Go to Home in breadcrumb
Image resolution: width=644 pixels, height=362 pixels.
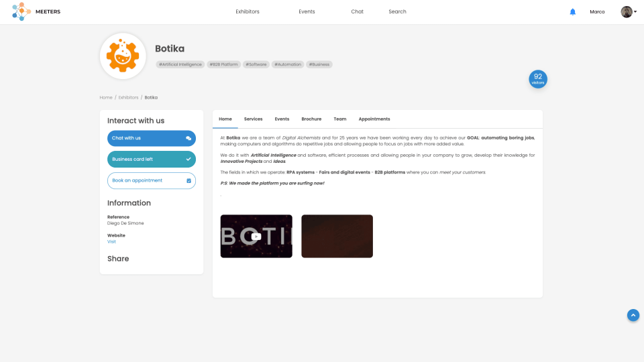[106, 98]
